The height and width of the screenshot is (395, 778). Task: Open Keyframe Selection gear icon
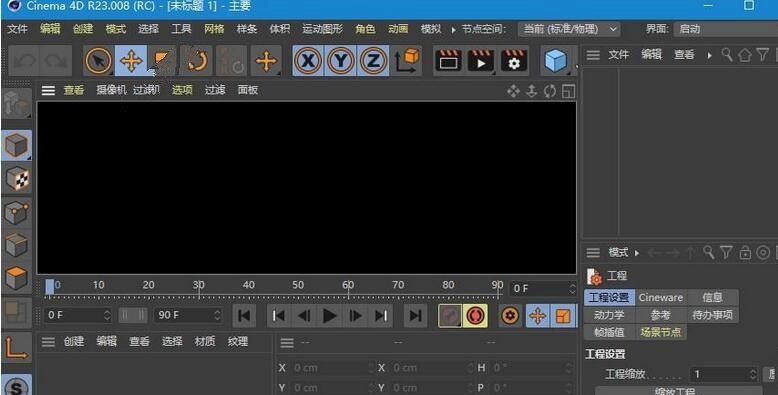[x=510, y=316]
